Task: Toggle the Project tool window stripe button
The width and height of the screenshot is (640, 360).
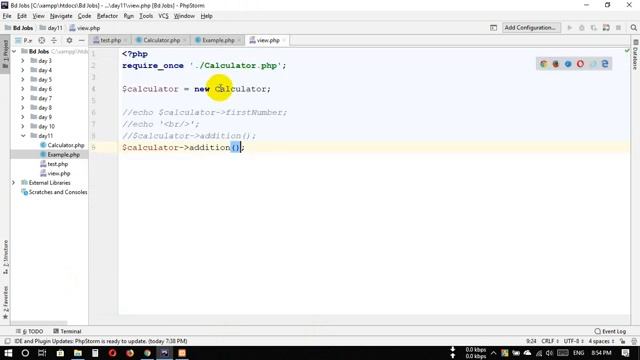Action: (x=5, y=54)
